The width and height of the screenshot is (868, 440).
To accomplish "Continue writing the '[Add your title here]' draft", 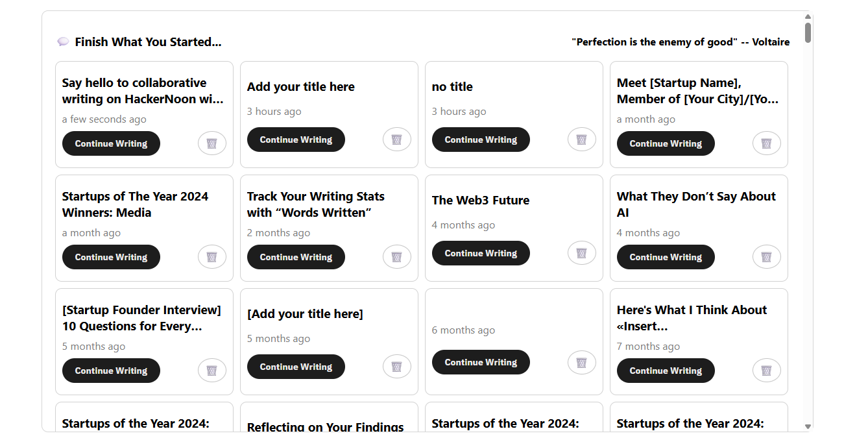I will point(296,367).
